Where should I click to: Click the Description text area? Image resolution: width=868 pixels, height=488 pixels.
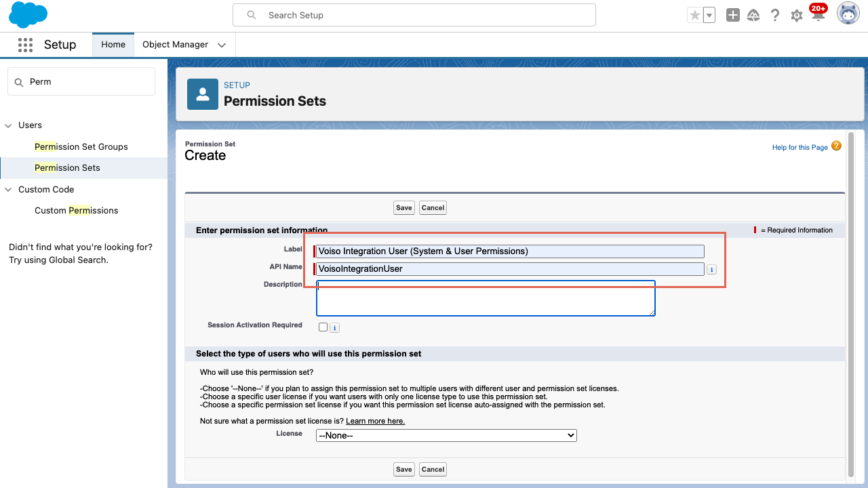[486, 298]
